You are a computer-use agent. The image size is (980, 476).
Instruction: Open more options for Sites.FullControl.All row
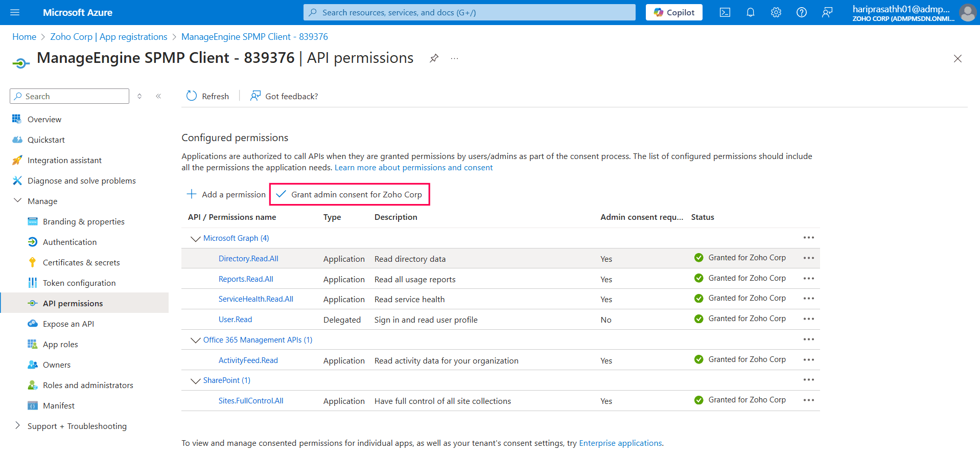pos(808,400)
